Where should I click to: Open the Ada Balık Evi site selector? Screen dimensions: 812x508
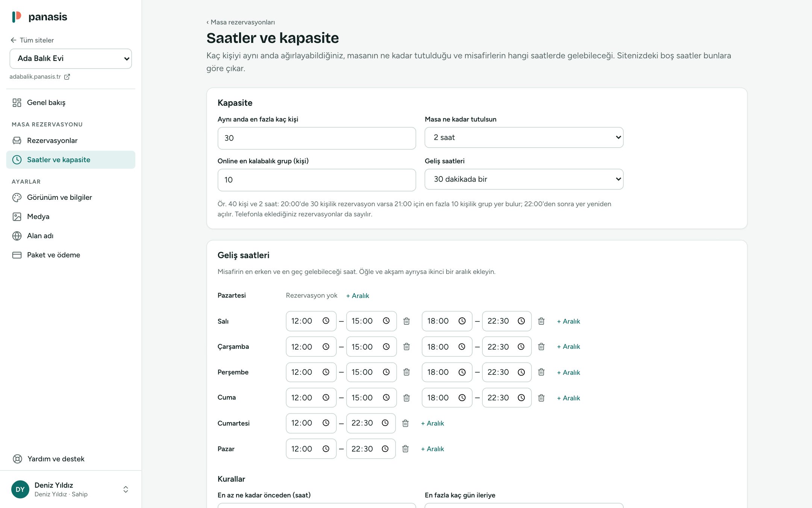pyautogui.click(x=71, y=59)
